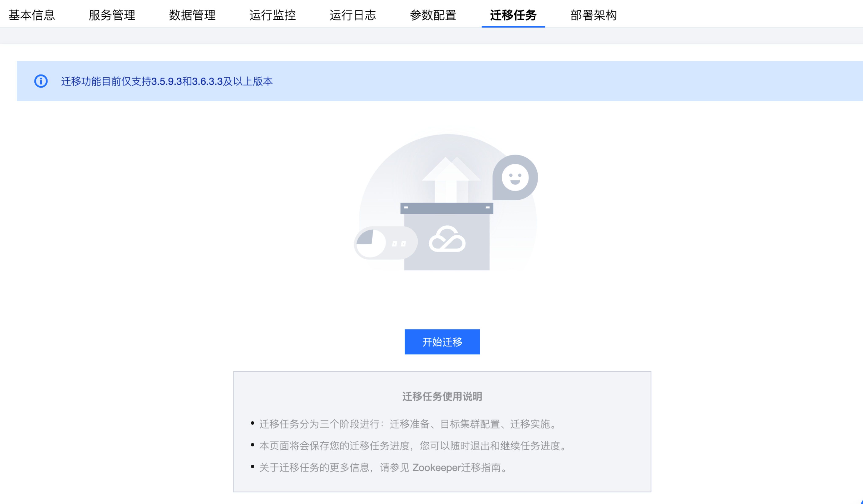Screen dimensions: 863x504
Task: Click the notice text 迁移功能目前仅支持3.5.9.3和3.6.3.3及以上版本
Action: pos(167,81)
